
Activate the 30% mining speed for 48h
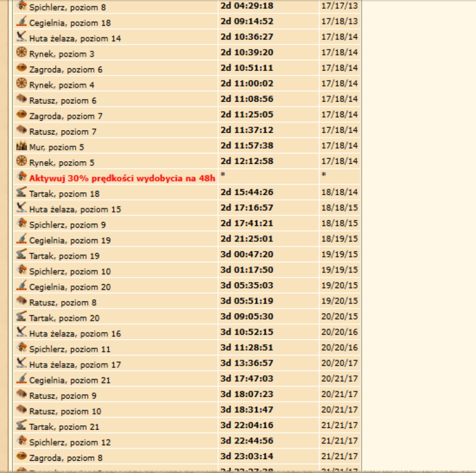pyautogui.click(x=122, y=178)
